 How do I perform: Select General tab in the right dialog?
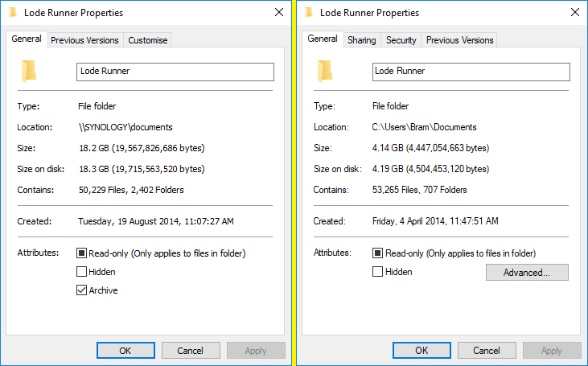click(323, 39)
